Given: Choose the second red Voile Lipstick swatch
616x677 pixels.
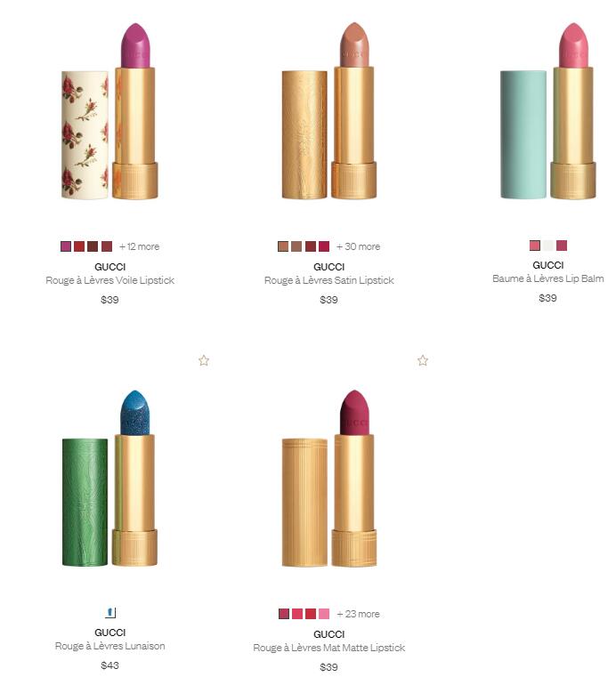Looking at the screenshot, I should point(79,246).
